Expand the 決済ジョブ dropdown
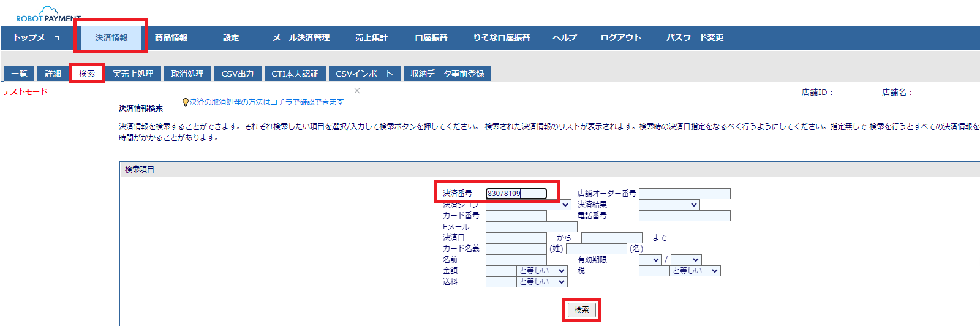 529,205
